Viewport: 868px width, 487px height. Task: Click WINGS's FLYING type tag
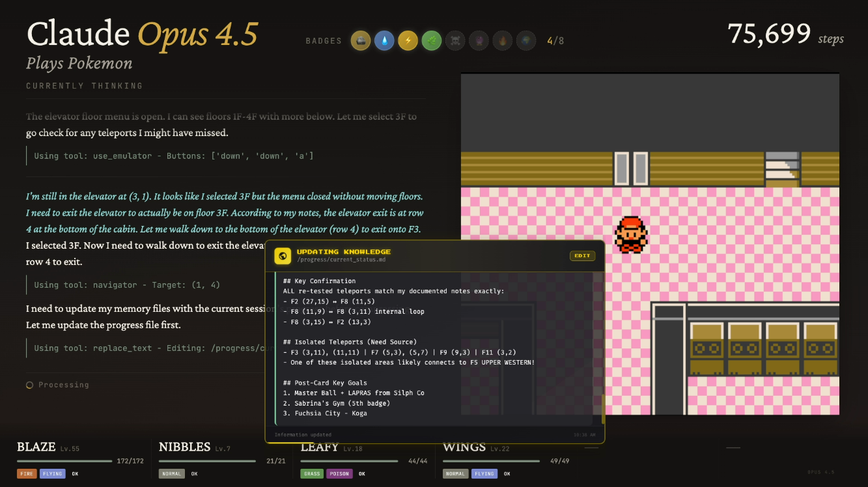pos(484,474)
